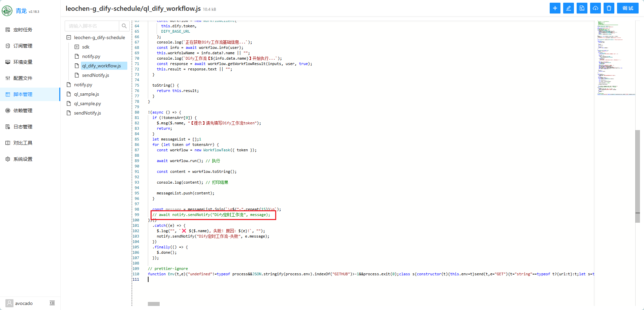
Task: Select ql_sample.py in the file tree
Action: tap(87, 103)
